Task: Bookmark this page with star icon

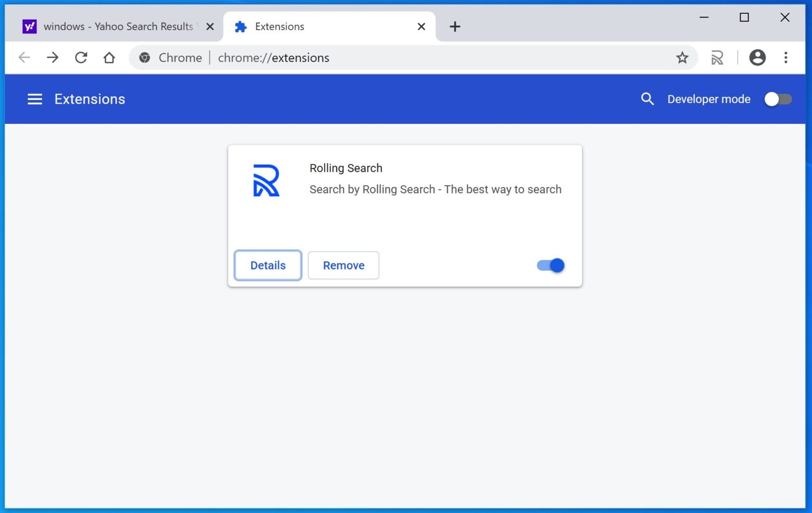Action: (x=682, y=58)
